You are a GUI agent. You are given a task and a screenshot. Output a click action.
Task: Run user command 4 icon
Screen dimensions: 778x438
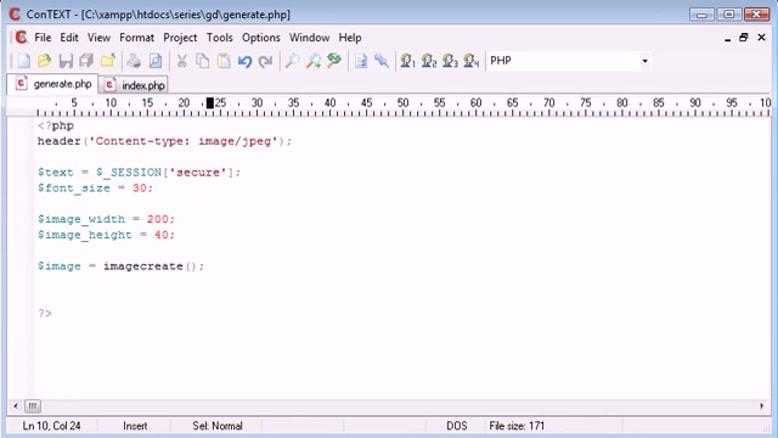point(471,61)
